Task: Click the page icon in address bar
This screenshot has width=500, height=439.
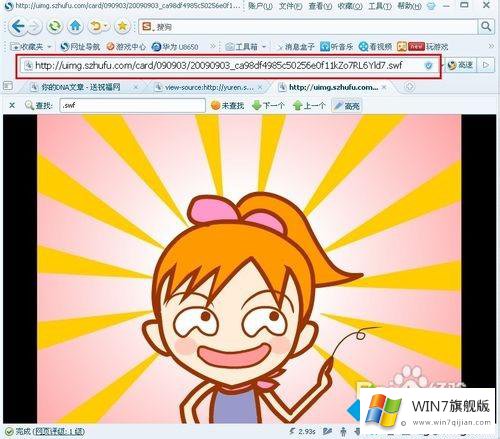Action: (28, 66)
